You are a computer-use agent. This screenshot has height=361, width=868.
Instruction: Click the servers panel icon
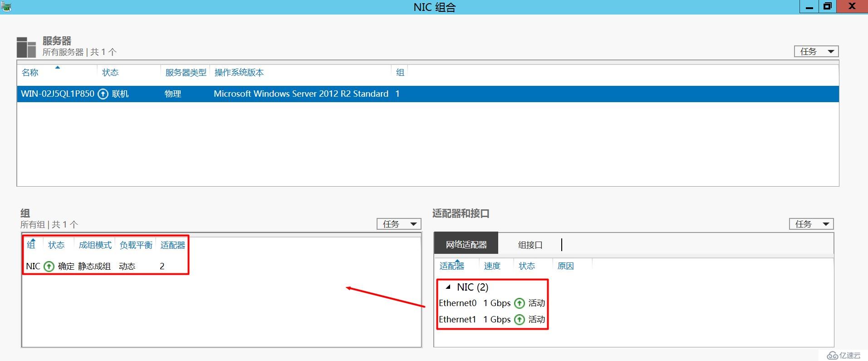[26, 47]
